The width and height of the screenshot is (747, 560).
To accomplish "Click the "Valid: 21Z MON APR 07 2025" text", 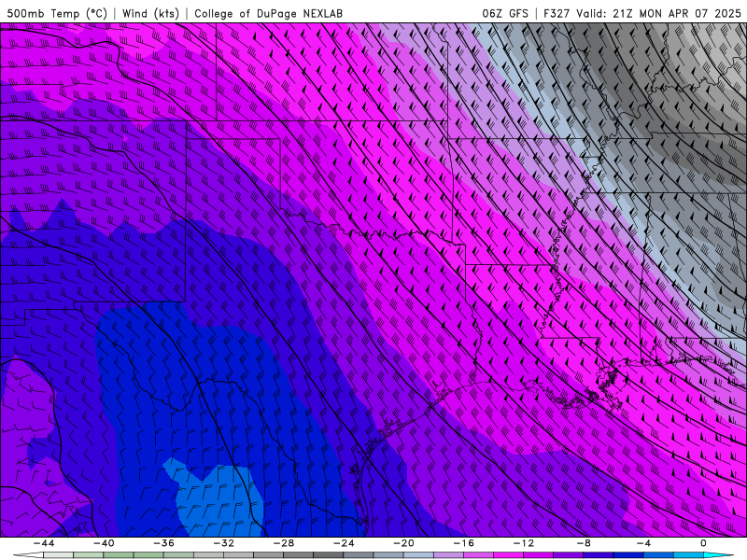I will click(658, 13).
